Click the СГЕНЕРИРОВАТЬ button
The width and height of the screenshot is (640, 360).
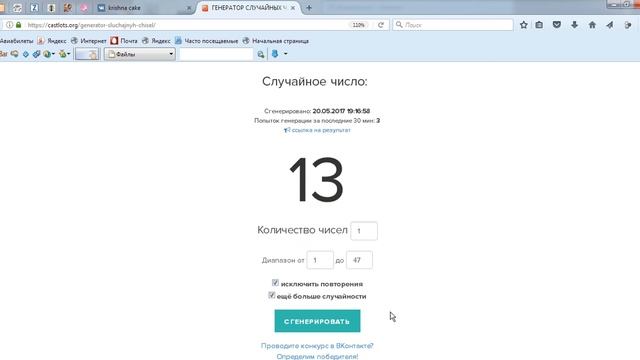(317, 321)
